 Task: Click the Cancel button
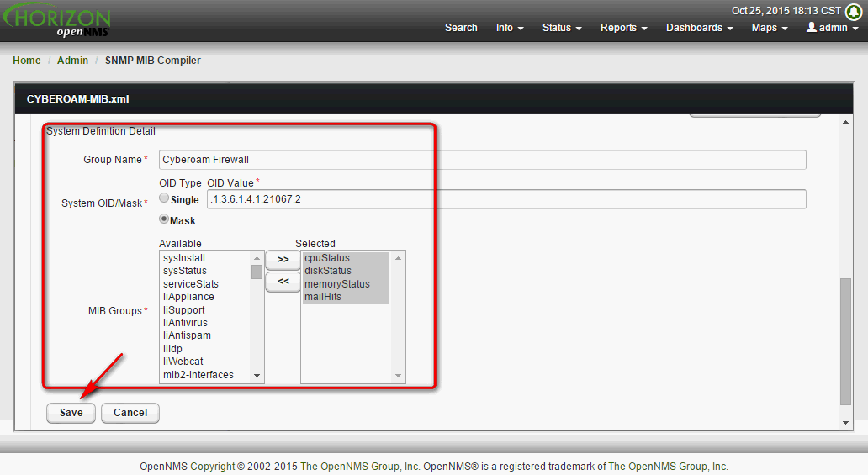click(130, 413)
